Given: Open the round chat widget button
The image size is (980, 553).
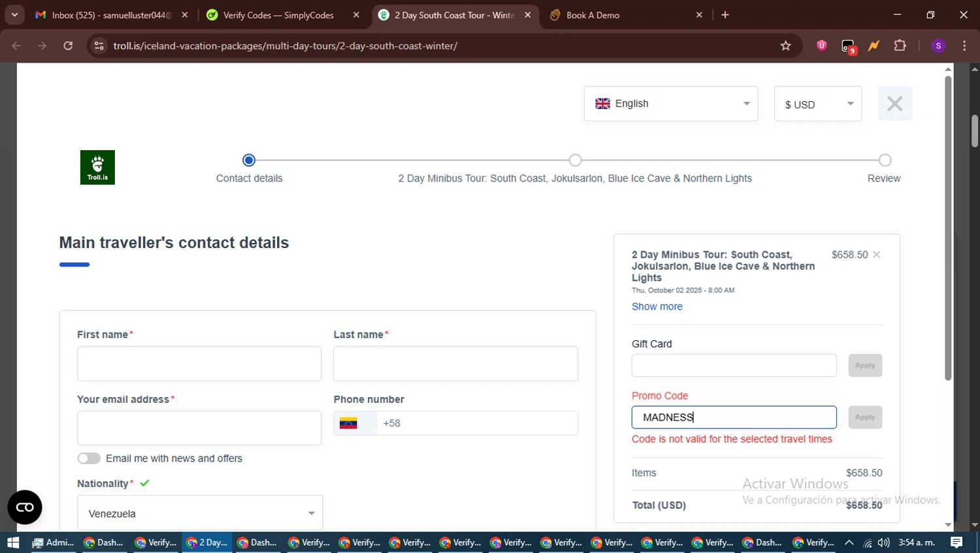Looking at the screenshot, I should tap(25, 507).
